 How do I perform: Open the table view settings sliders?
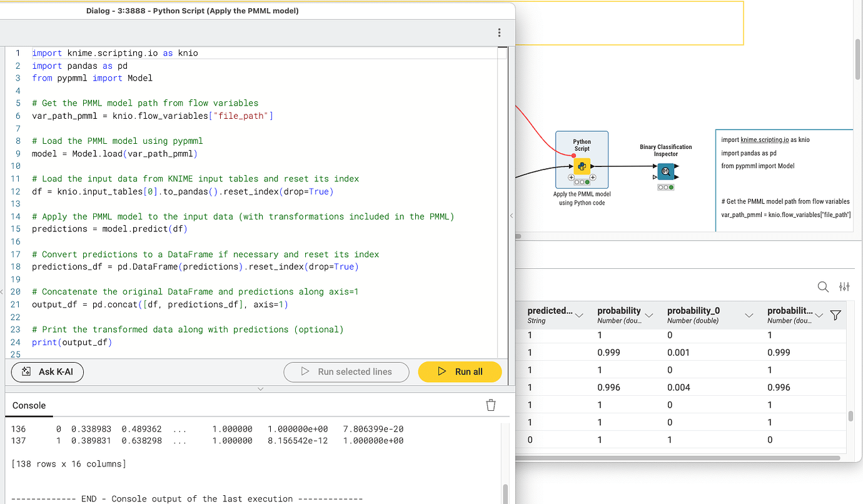tap(844, 287)
